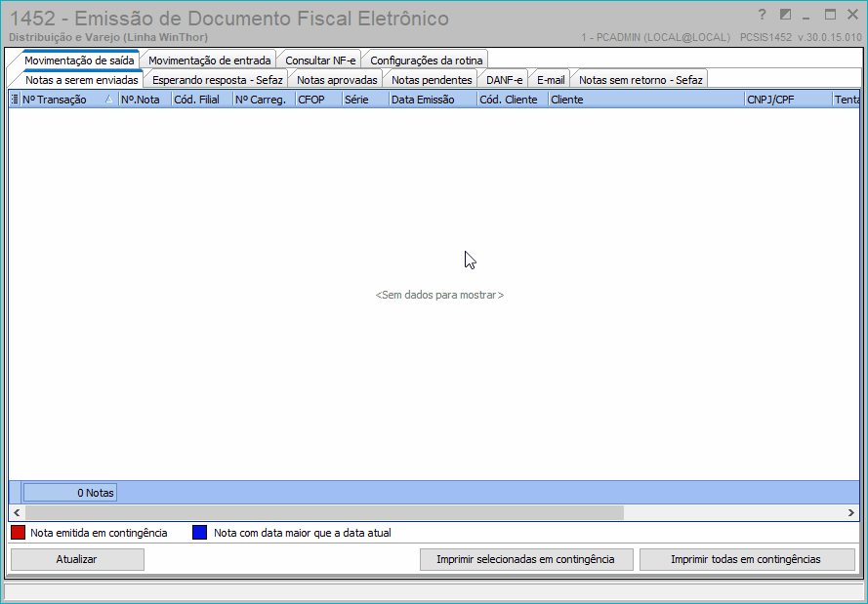Viewport: 868px width, 604px height.
Task: Sort by Cliente column header
Action: (646, 100)
